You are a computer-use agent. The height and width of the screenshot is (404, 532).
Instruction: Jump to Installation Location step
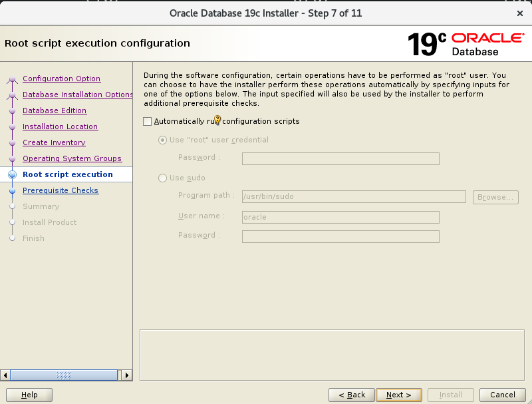(60, 126)
